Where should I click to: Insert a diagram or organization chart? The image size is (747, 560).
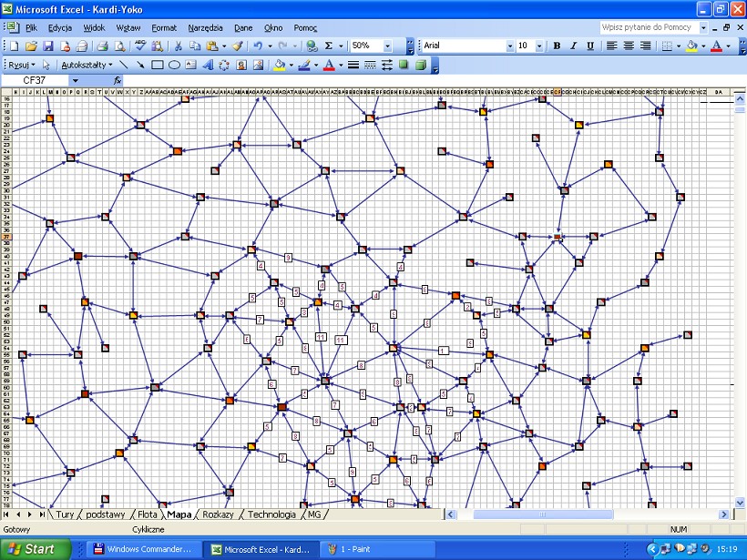[224, 65]
